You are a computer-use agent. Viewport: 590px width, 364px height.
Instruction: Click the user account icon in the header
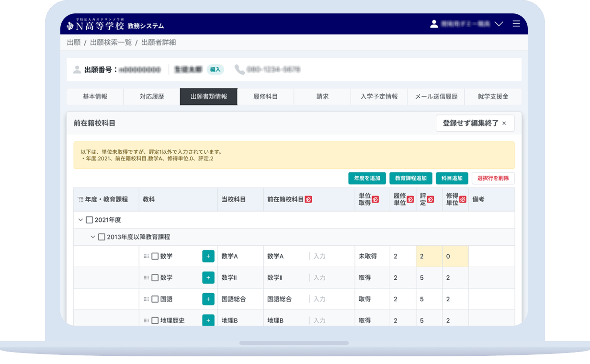(x=434, y=23)
